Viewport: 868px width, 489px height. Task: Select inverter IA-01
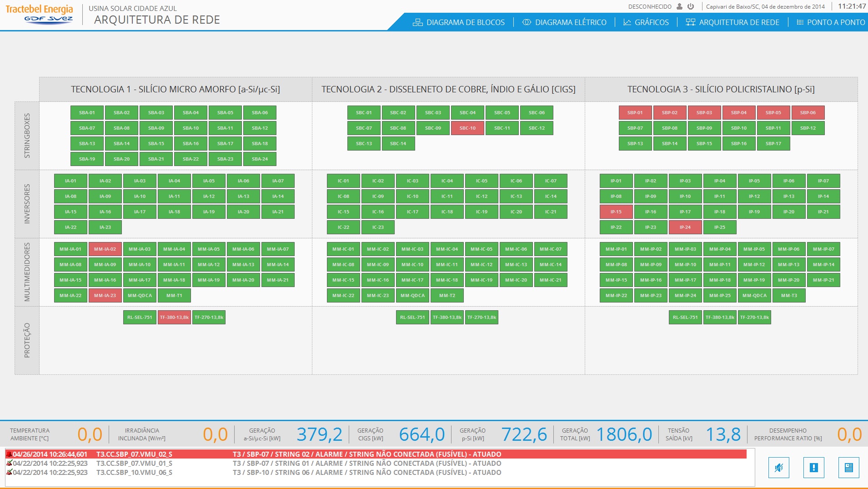coord(70,181)
